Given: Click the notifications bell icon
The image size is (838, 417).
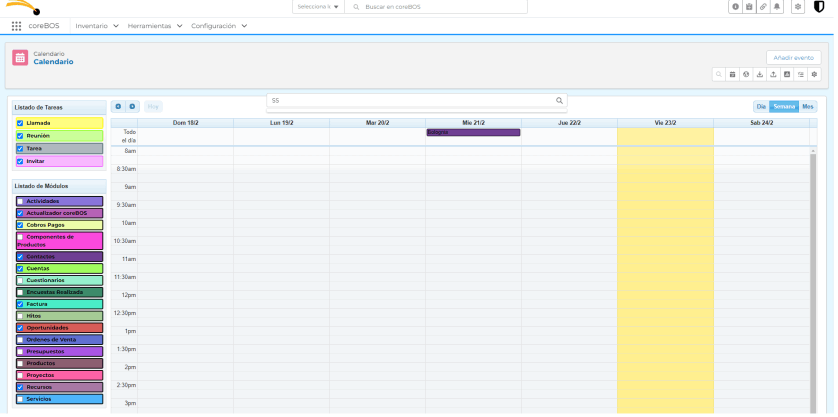Looking at the screenshot, I should (x=777, y=7).
